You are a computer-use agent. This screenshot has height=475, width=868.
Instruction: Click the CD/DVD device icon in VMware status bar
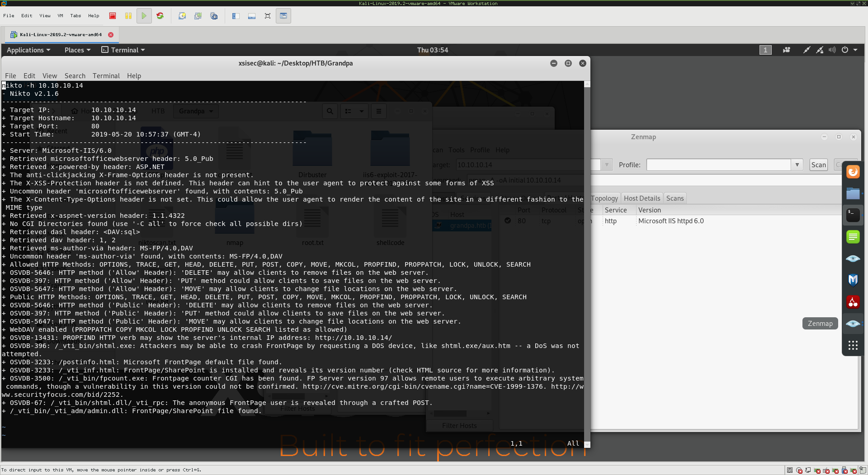(799, 470)
